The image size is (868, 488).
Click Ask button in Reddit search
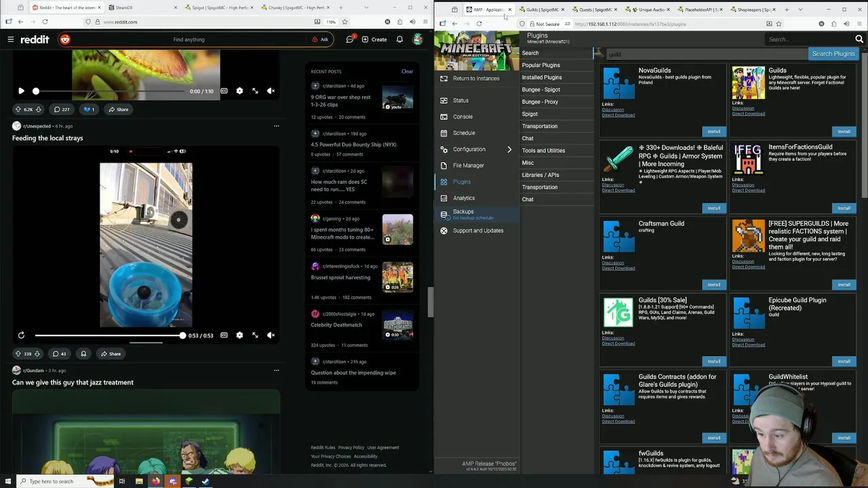tap(320, 39)
